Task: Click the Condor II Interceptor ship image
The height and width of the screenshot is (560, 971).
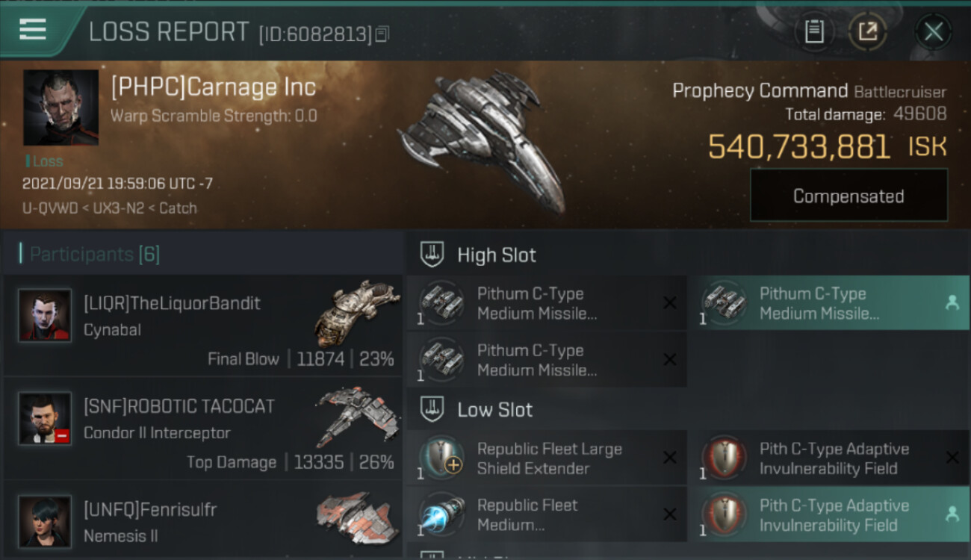Action: (x=354, y=415)
